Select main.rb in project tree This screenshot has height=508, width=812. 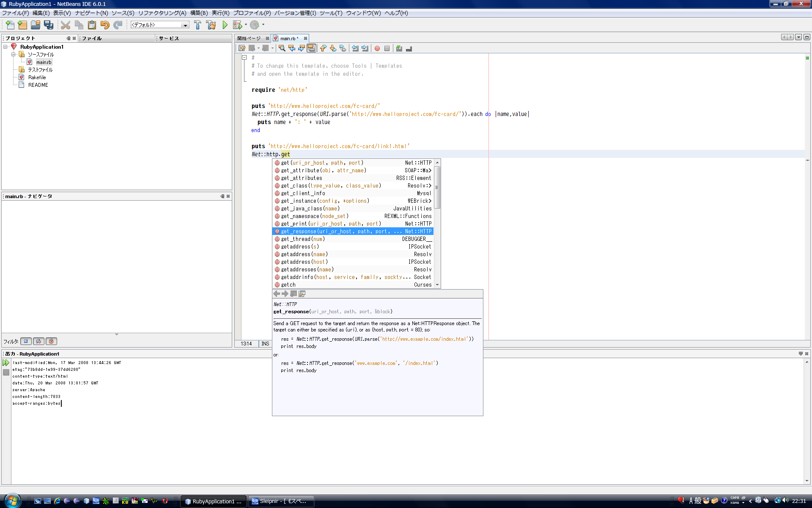(44, 62)
